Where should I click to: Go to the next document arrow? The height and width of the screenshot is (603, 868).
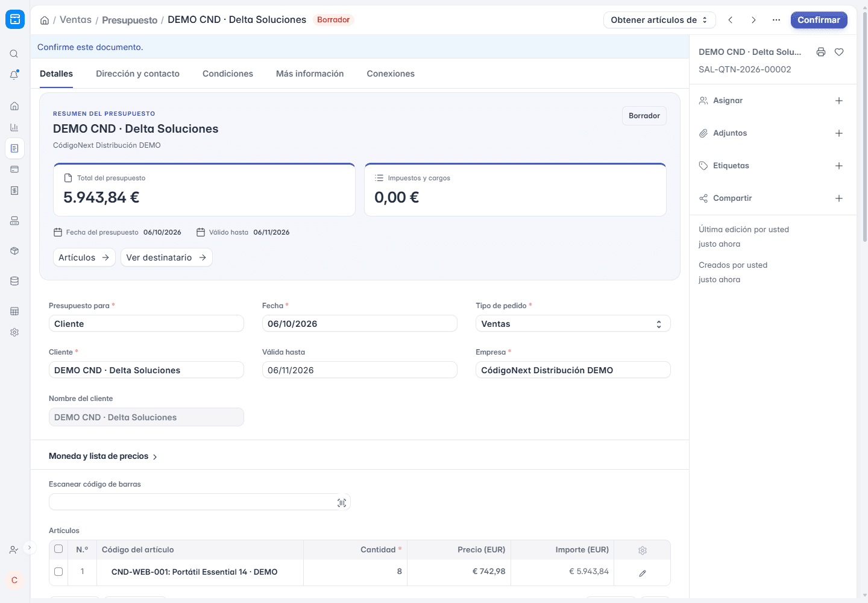pyautogui.click(x=753, y=20)
